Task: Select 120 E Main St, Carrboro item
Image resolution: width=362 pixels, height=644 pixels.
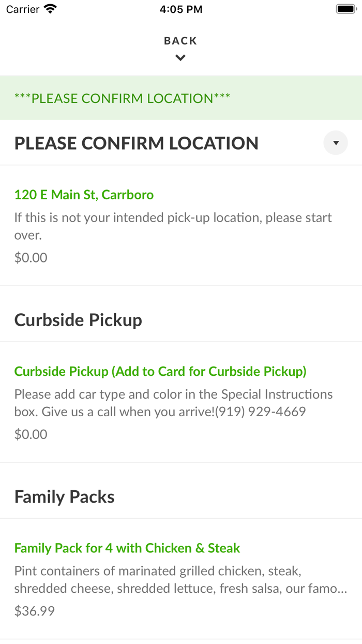Action: (84, 195)
